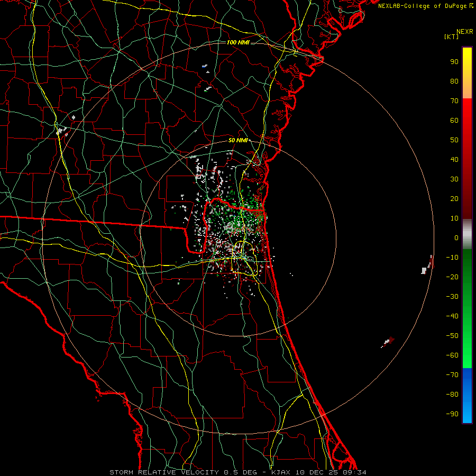476x476 pixels.
Task: Select the 50 NMI range ring label
Action: 238,140
